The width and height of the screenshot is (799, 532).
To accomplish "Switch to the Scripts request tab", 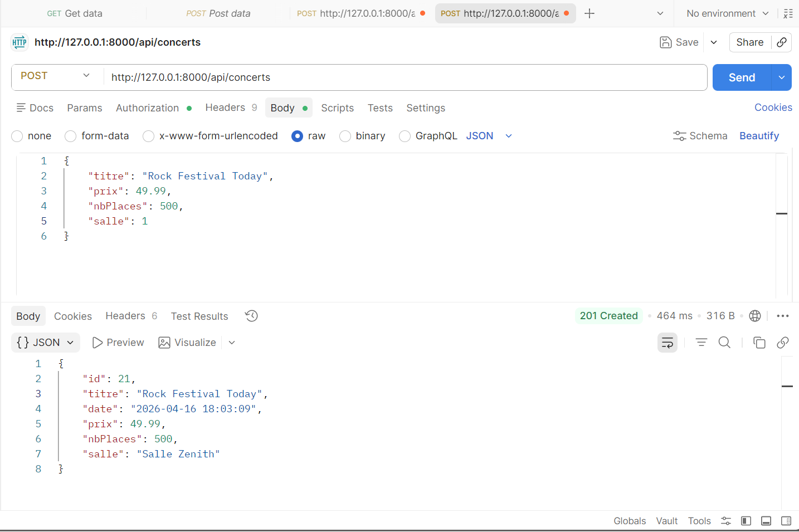I will coord(337,108).
